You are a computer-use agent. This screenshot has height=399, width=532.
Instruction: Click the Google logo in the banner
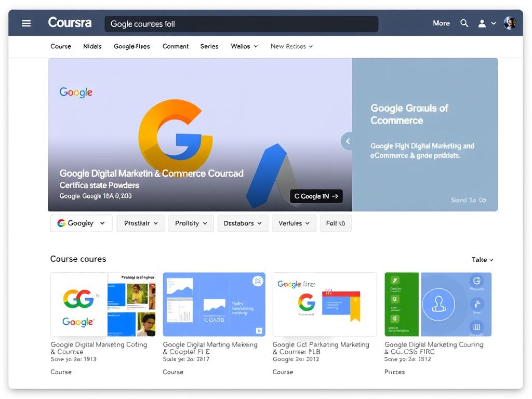tap(76, 92)
